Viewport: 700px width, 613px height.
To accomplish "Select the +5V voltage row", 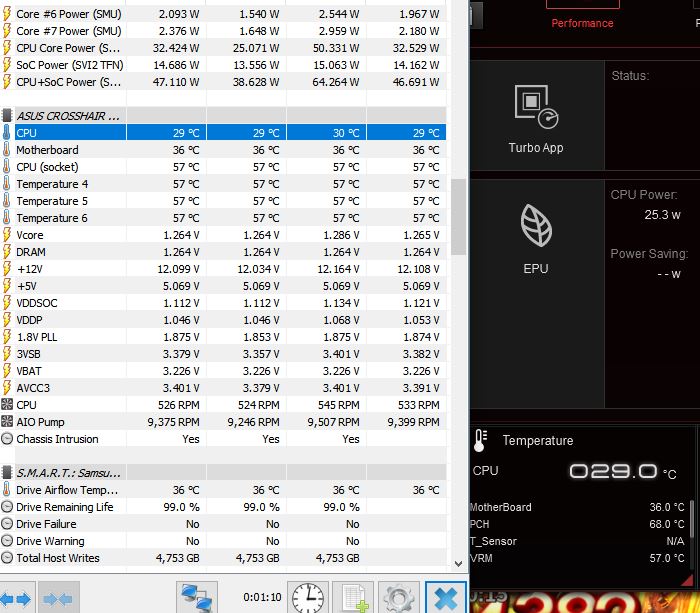I will [x=223, y=286].
